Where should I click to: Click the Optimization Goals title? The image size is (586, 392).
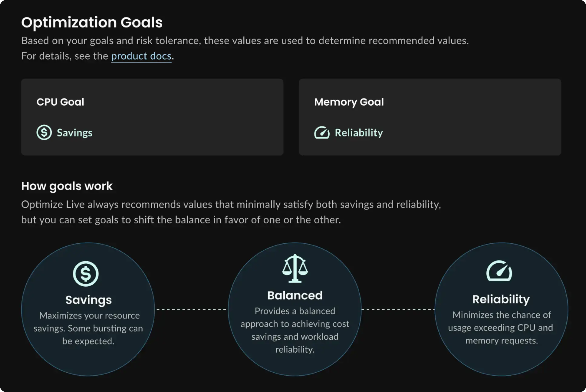[92, 22]
